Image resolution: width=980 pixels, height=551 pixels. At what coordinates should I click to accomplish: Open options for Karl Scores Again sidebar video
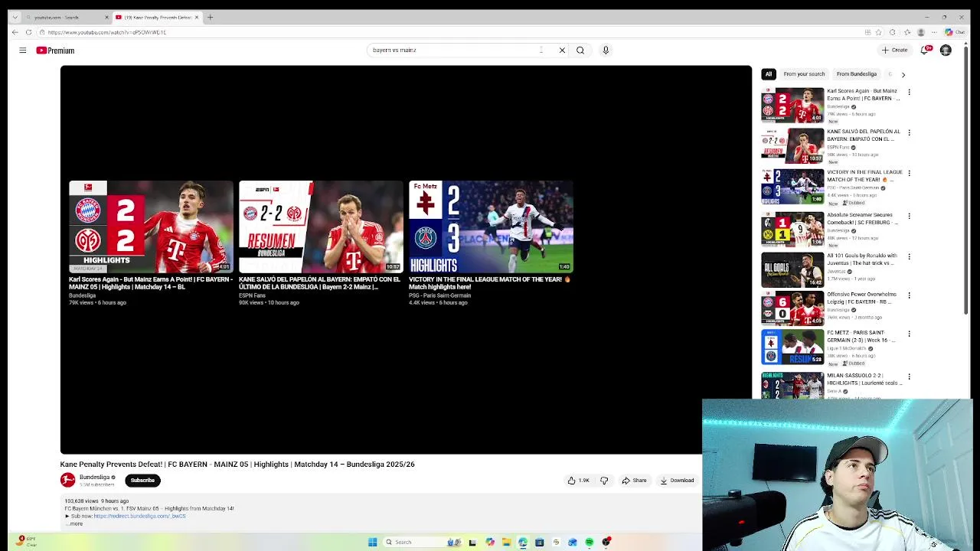point(909,92)
